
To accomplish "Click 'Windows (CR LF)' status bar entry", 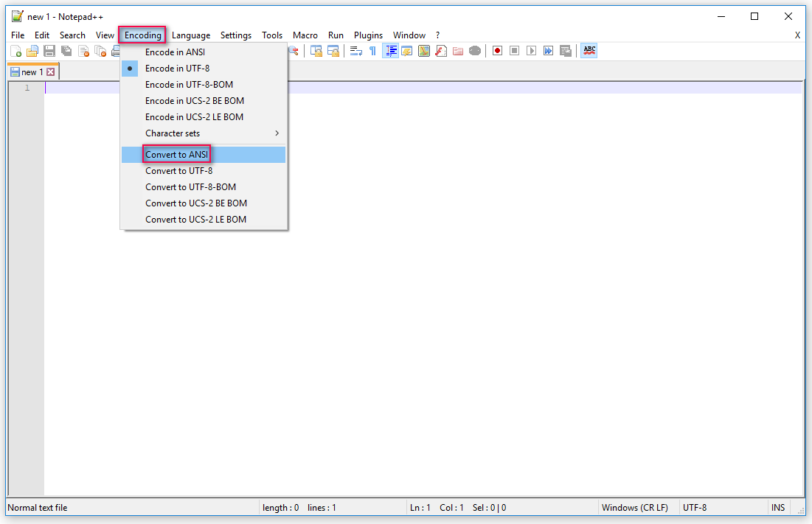I will coord(635,508).
